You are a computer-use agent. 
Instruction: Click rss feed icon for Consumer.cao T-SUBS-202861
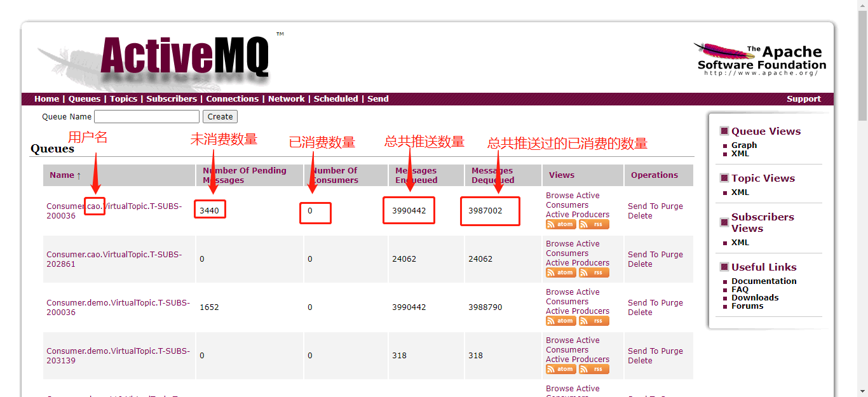pos(594,273)
